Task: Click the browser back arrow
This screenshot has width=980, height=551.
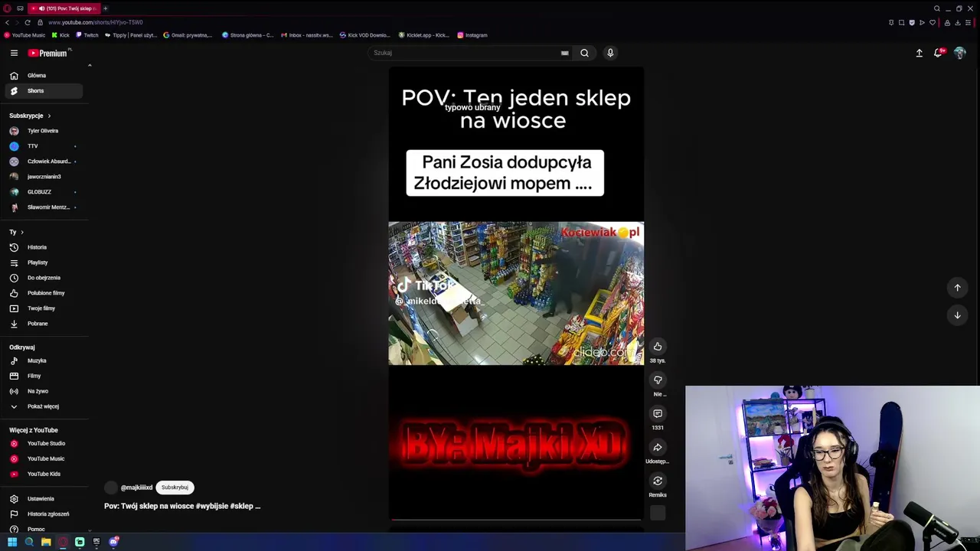Action: pyautogui.click(x=8, y=22)
